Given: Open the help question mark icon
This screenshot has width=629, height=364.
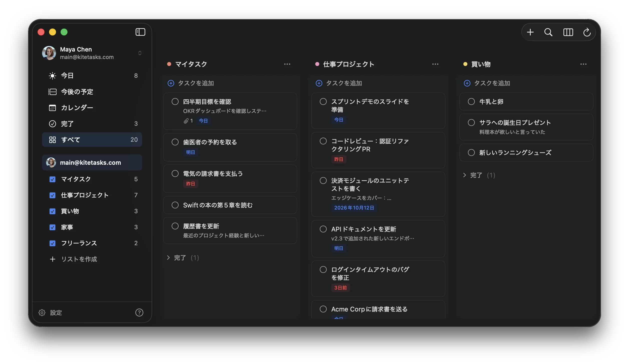Looking at the screenshot, I should 139,312.
